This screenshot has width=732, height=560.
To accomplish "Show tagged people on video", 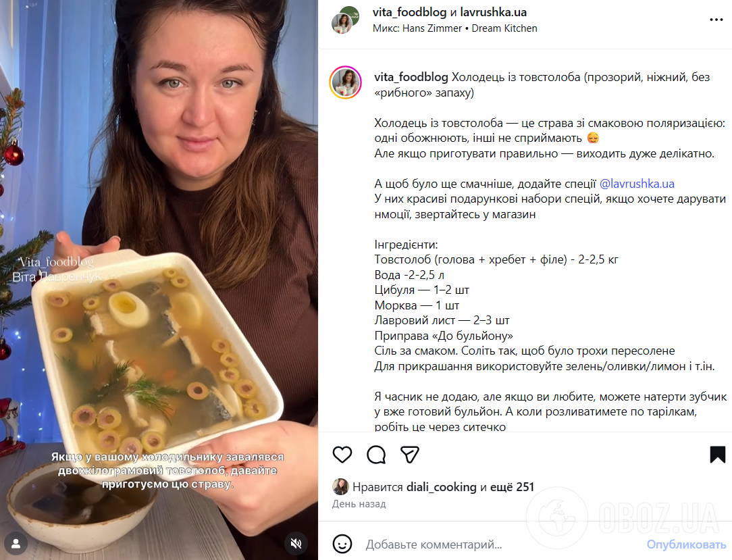I will [x=16, y=544].
